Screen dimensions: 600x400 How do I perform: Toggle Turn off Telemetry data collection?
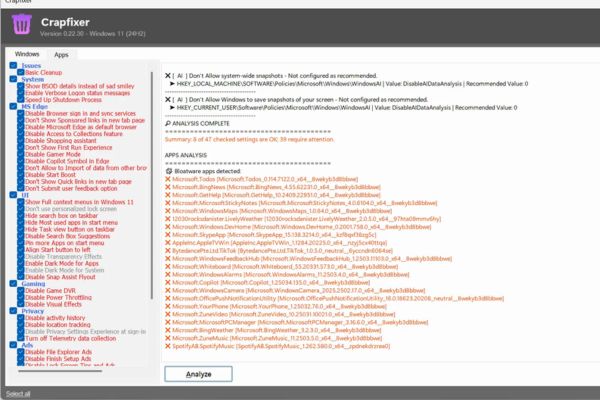(x=21, y=338)
